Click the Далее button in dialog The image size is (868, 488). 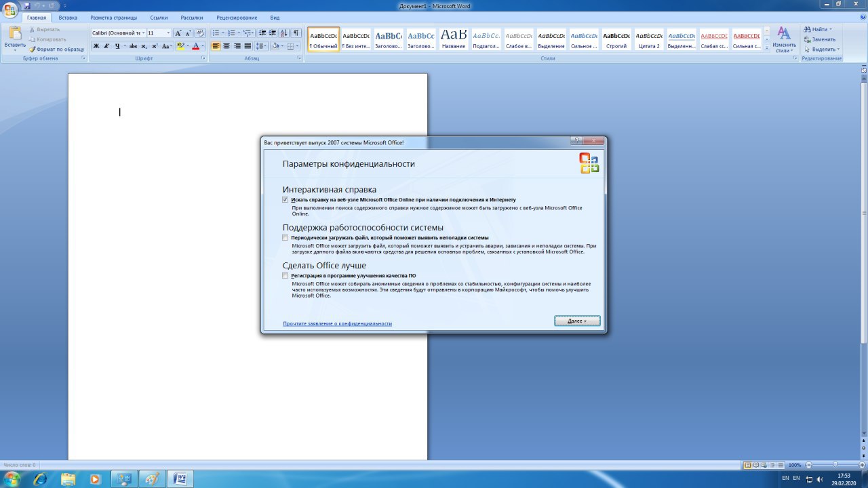point(577,321)
